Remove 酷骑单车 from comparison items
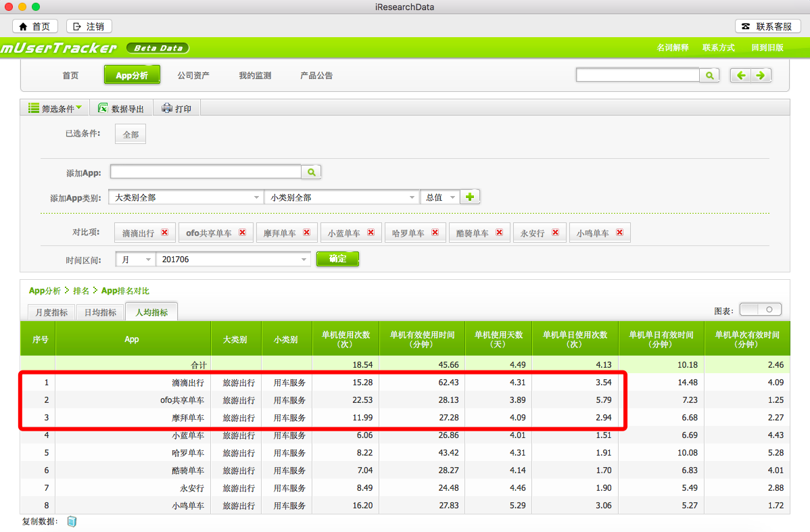Screen dimensions: 810x532 500,233
